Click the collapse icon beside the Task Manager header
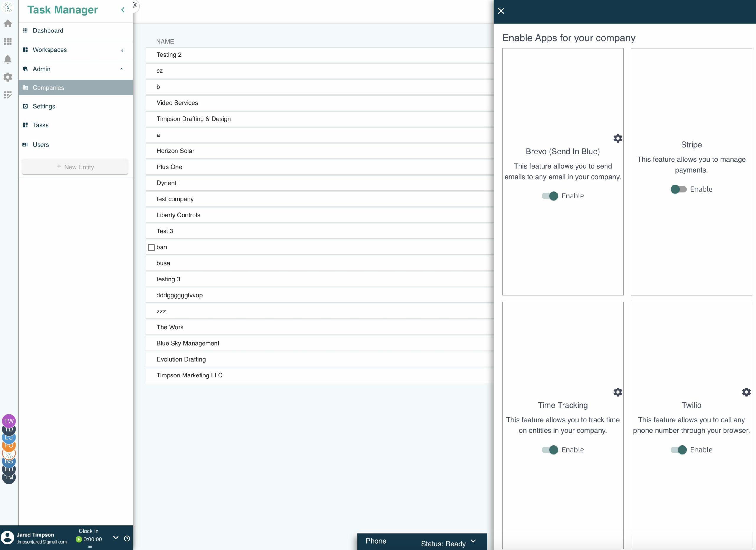This screenshot has width=756, height=550. click(x=134, y=5)
